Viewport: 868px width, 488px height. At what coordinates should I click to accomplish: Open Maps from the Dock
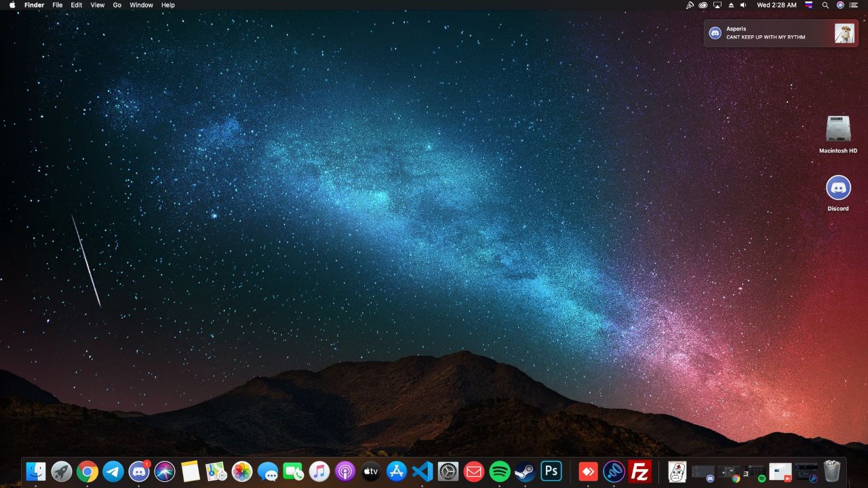(x=216, y=471)
